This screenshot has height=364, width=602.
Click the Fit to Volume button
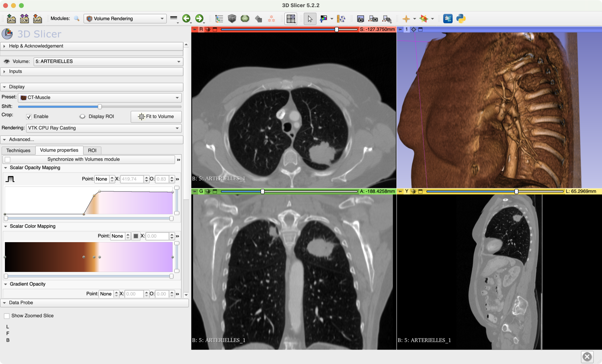pos(156,117)
